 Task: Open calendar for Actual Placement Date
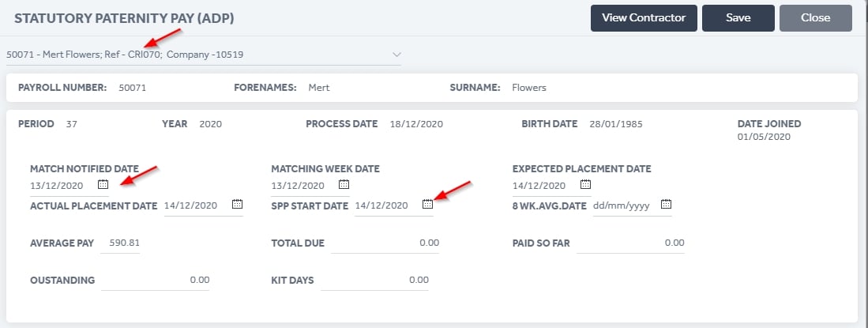[x=237, y=205]
